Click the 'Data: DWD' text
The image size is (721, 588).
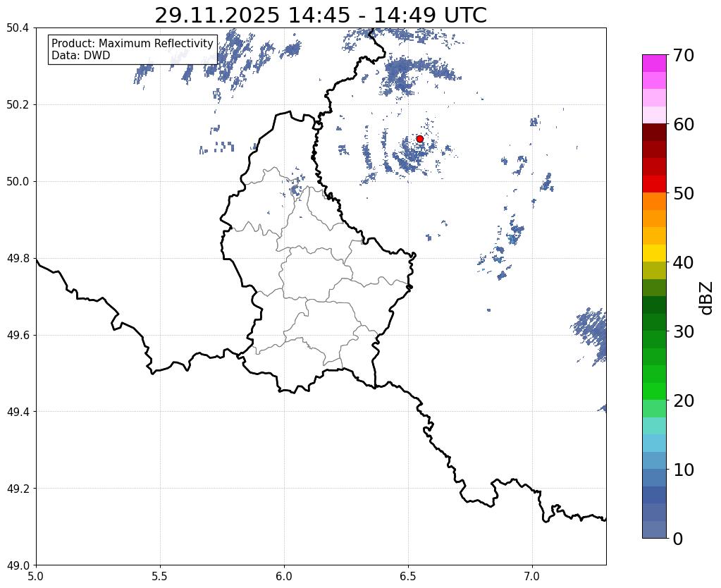(81, 56)
